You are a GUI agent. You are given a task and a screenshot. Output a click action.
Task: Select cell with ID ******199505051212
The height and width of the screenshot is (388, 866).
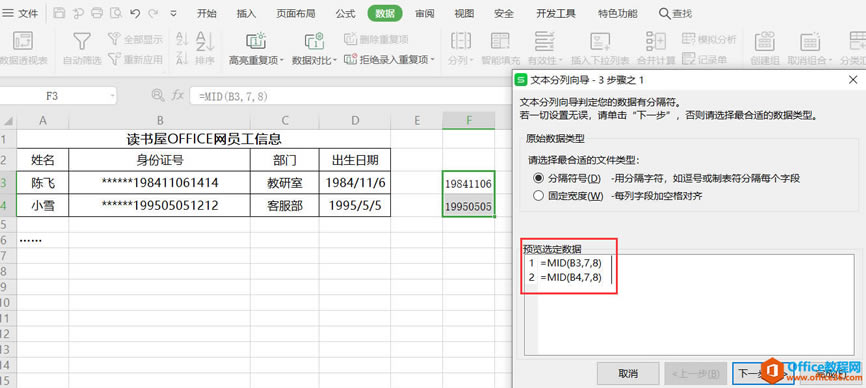pos(160,206)
